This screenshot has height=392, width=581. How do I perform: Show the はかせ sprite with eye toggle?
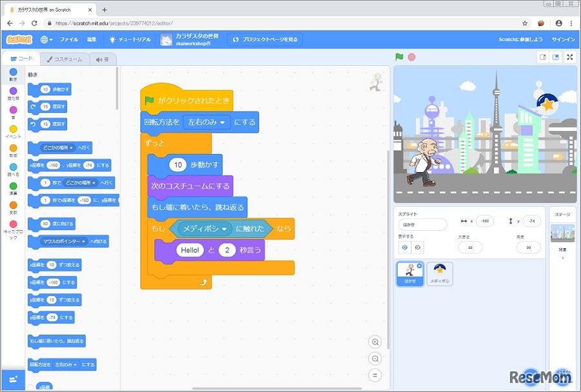(x=405, y=246)
